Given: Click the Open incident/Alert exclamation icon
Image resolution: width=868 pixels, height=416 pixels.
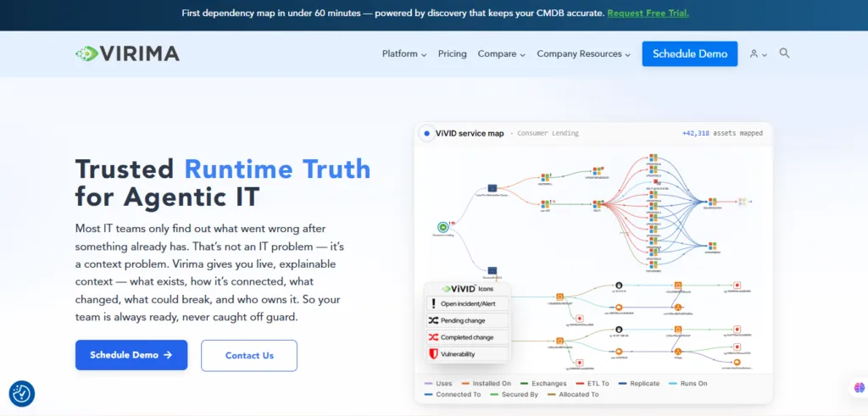Looking at the screenshot, I should tap(433, 303).
